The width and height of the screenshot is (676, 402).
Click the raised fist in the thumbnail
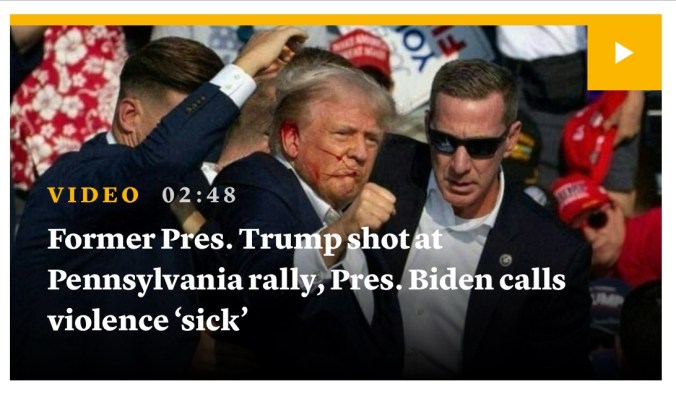(373, 206)
